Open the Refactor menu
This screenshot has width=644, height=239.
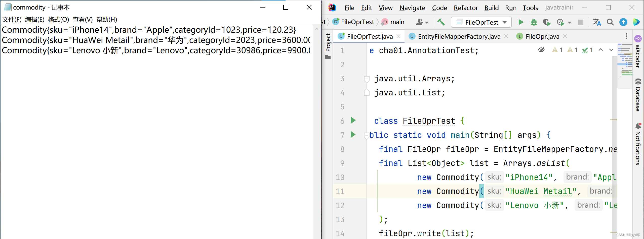466,8
